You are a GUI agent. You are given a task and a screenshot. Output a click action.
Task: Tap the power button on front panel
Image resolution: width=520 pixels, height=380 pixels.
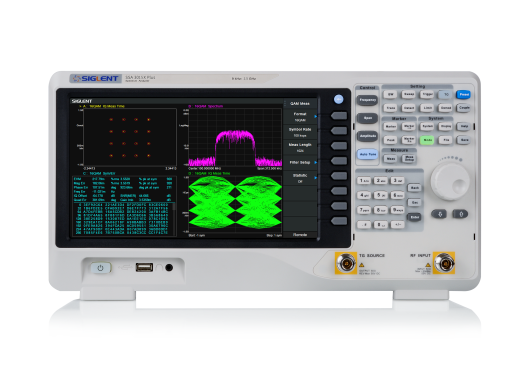pyautogui.click(x=100, y=268)
